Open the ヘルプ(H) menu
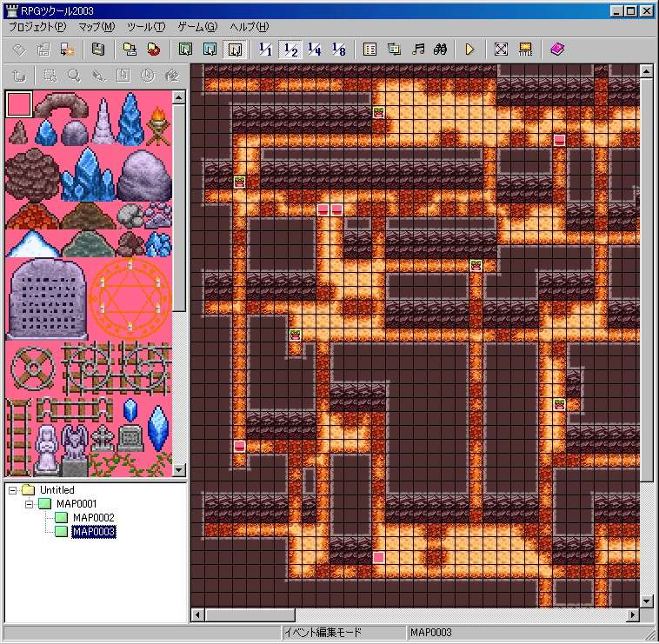 250,27
